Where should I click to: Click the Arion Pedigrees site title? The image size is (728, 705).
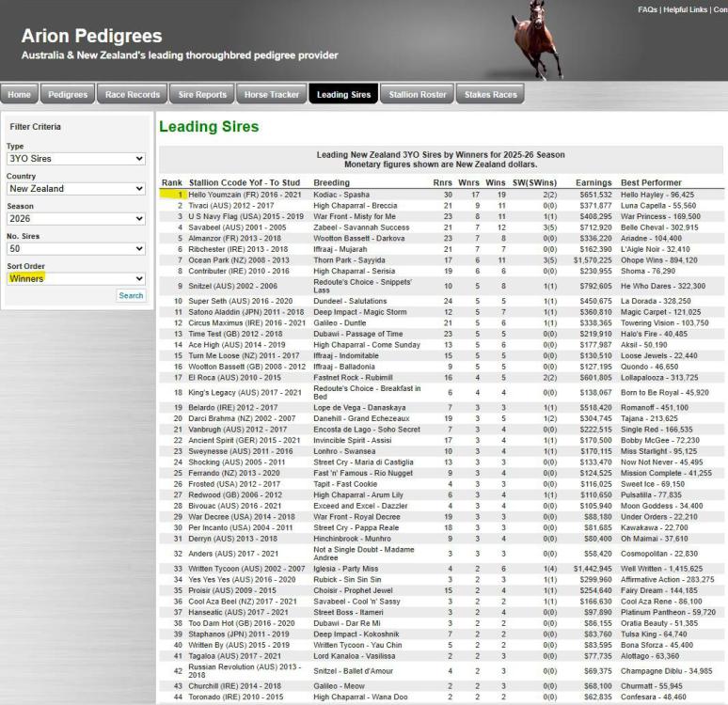tap(91, 36)
